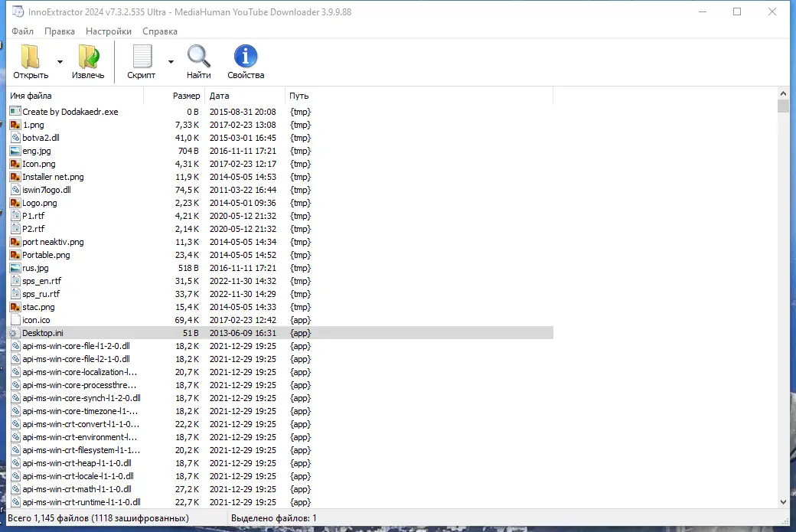Select the api-ms-win-core-timezone file name
Viewport: 796px width, 532px height.
click(x=80, y=411)
